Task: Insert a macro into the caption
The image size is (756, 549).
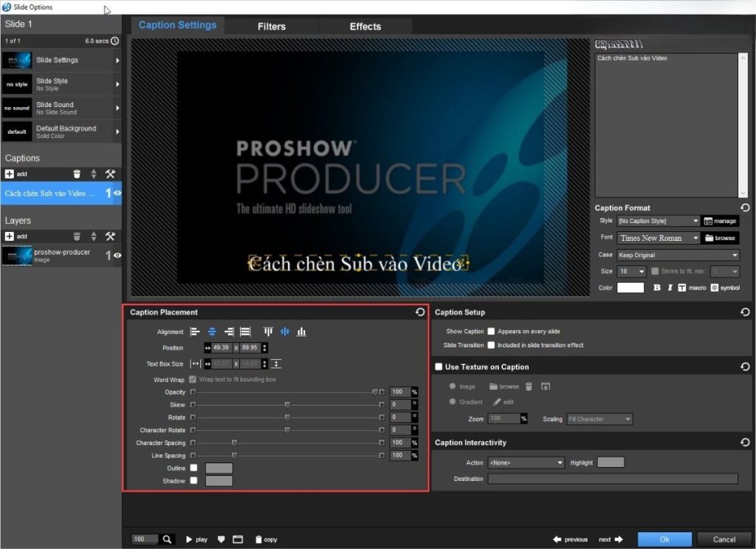Action: [693, 287]
